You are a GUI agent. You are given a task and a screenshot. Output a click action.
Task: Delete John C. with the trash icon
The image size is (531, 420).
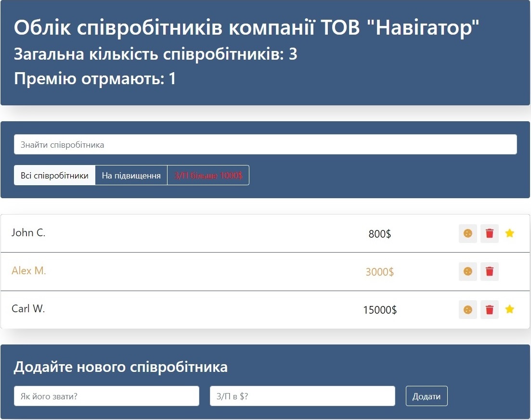(489, 233)
